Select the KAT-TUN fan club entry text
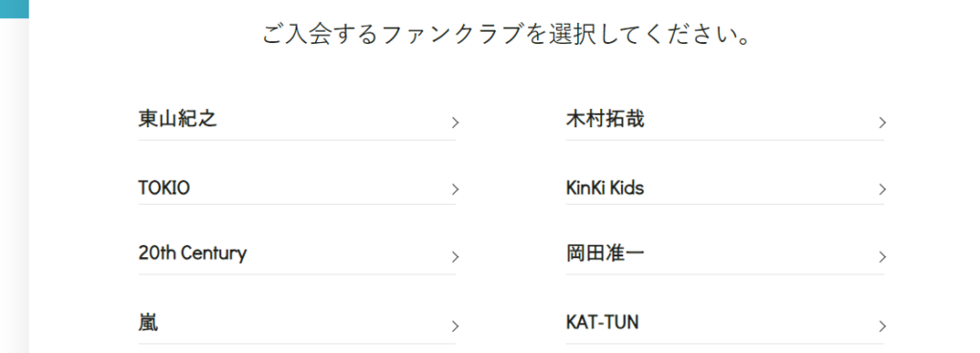 pyautogui.click(x=603, y=323)
